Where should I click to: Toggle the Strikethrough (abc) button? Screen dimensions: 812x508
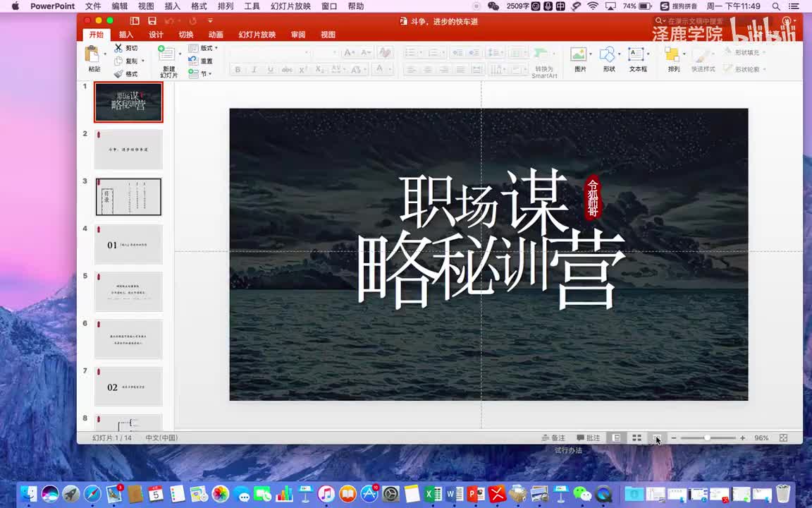tap(287, 69)
